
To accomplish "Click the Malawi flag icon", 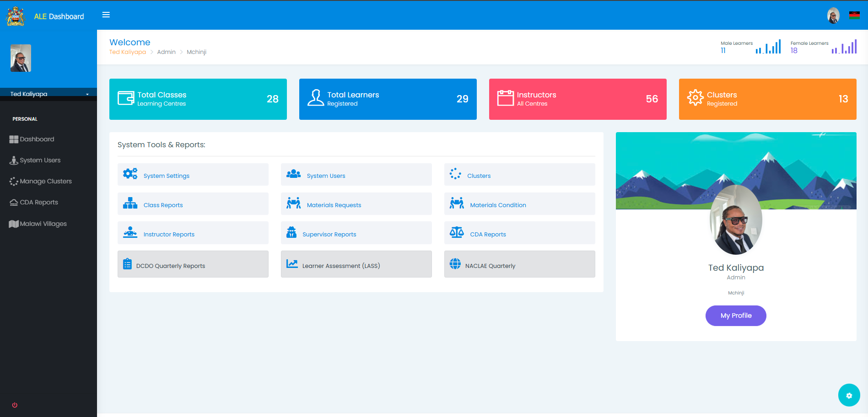I will pyautogui.click(x=854, y=16).
